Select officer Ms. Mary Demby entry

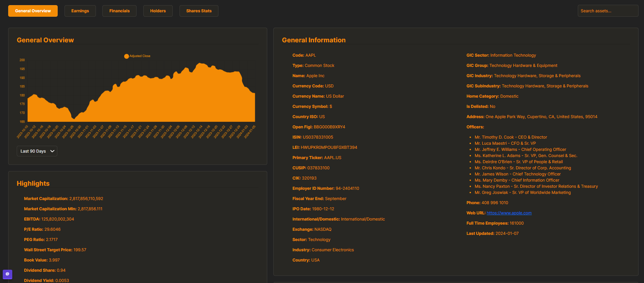[517, 180]
